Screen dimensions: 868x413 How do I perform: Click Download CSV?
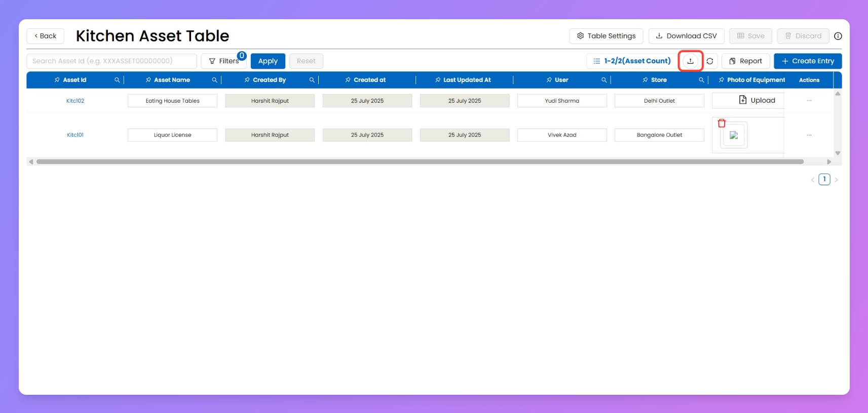[686, 36]
